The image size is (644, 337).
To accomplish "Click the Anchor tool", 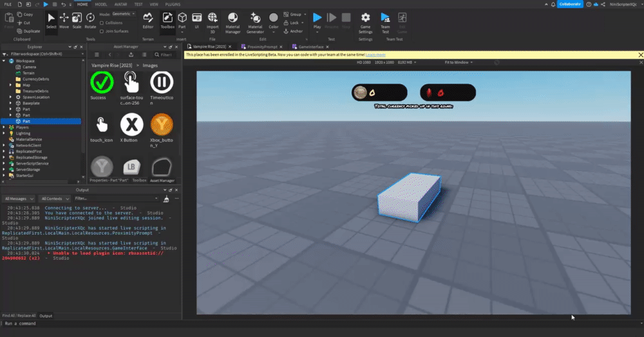I will tap(293, 31).
